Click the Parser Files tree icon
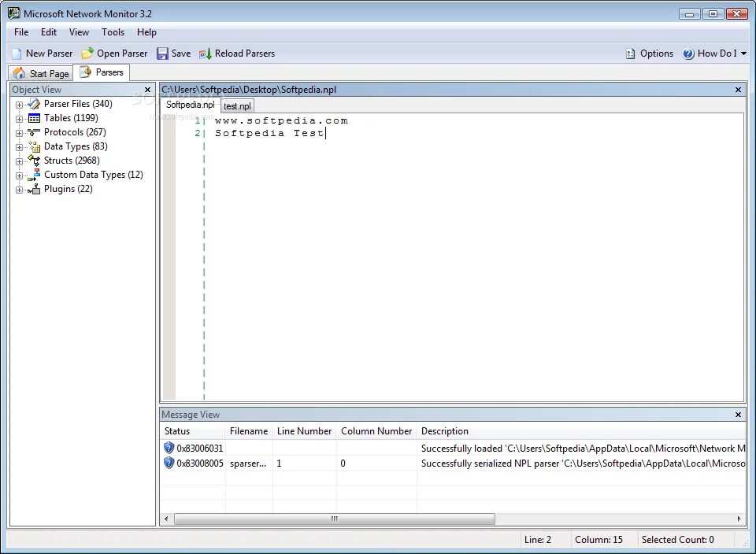 tap(34, 104)
